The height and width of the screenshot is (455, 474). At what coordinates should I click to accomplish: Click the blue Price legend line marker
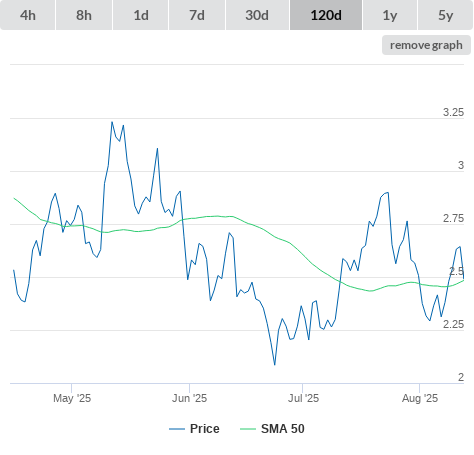[x=177, y=429]
